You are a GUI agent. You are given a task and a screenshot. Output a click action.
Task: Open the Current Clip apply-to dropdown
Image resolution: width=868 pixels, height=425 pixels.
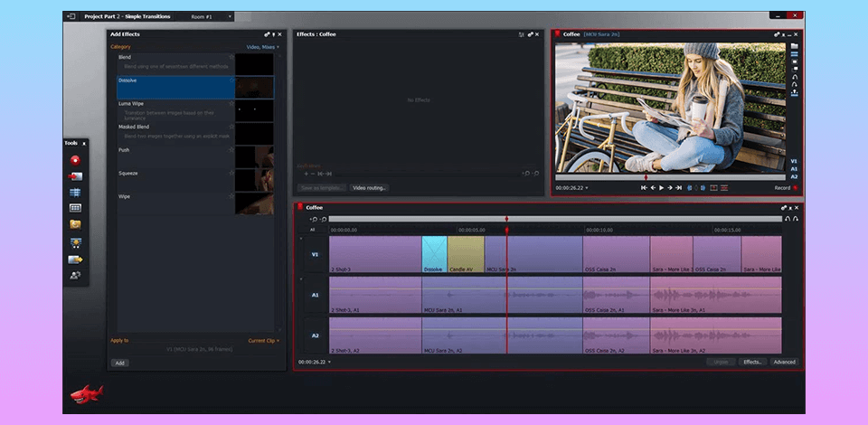pos(264,341)
